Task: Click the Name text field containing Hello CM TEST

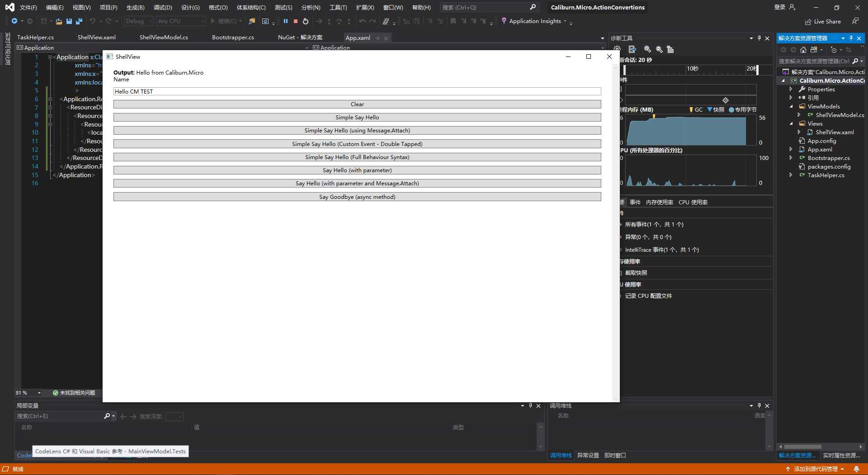Action: click(x=357, y=91)
